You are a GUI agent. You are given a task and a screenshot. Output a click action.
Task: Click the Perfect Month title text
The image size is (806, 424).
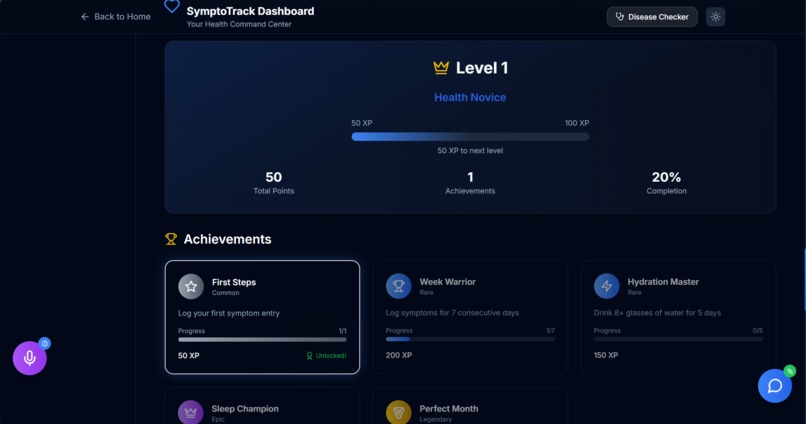pos(448,409)
